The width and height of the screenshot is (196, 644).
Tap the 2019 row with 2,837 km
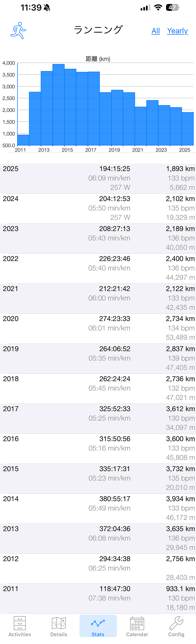tap(98, 358)
